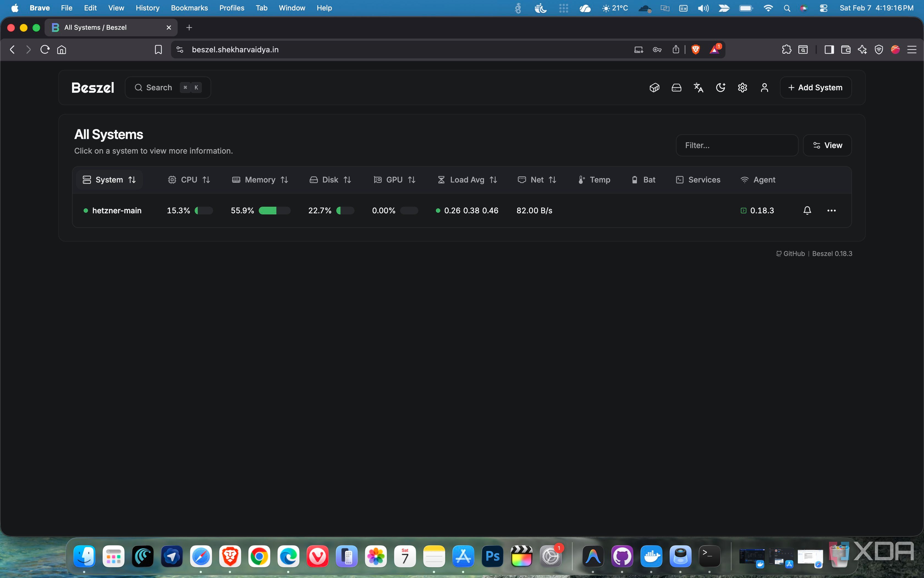Click the alerts bell for hetzner-main
Viewport: 924px width, 578px height.
tap(807, 211)
